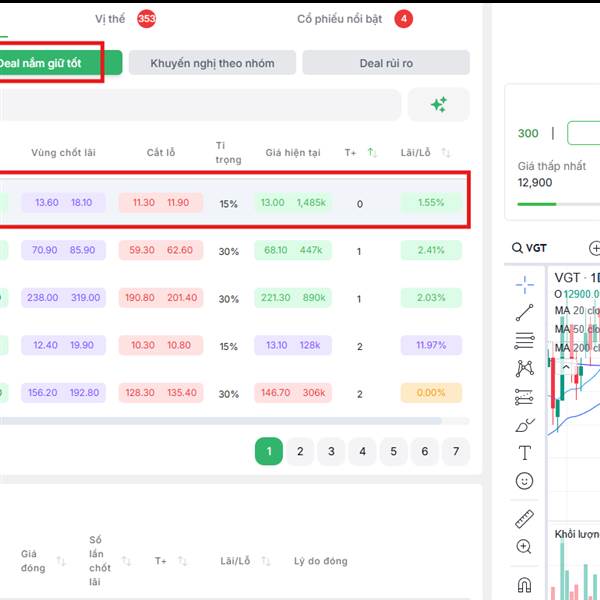Screen dimensions: 600x600
Task: Select the crosshair cursor tool
Action: (524, 284)
